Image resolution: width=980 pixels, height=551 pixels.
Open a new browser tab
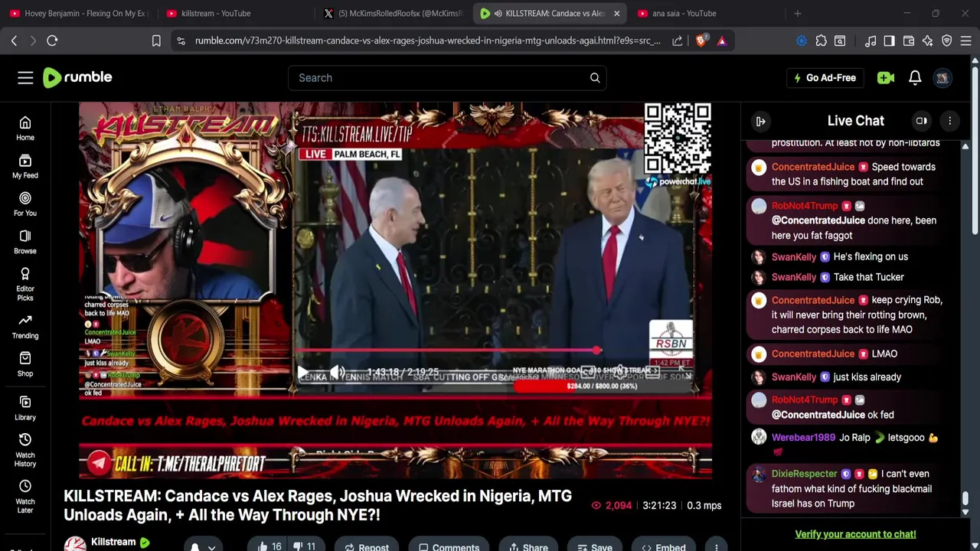click(798, 13)
